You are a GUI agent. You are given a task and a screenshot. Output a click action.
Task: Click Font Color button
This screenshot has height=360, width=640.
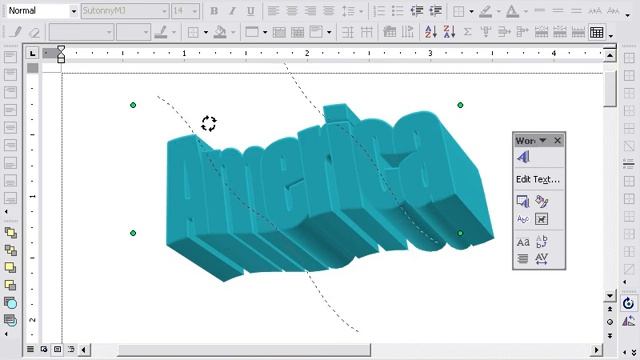click(x=512, y=11)
